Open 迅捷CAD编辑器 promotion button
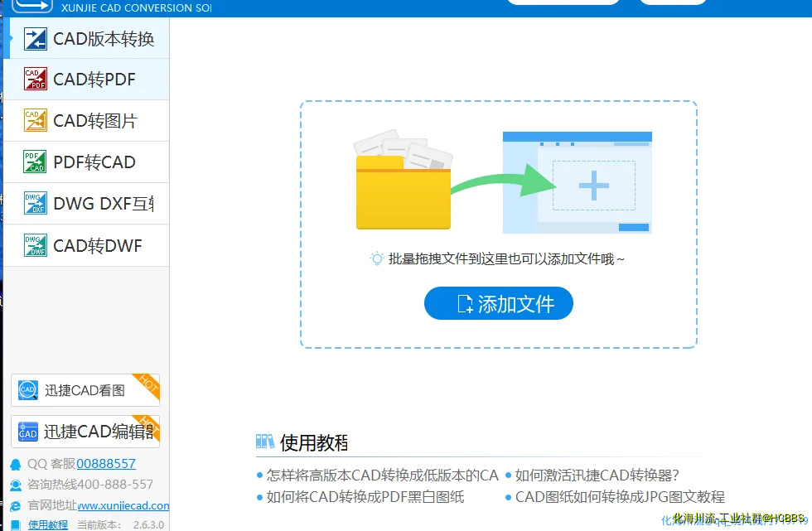This screenshot has width=812, height=531. pyautogui.click(x=85, y=431)
